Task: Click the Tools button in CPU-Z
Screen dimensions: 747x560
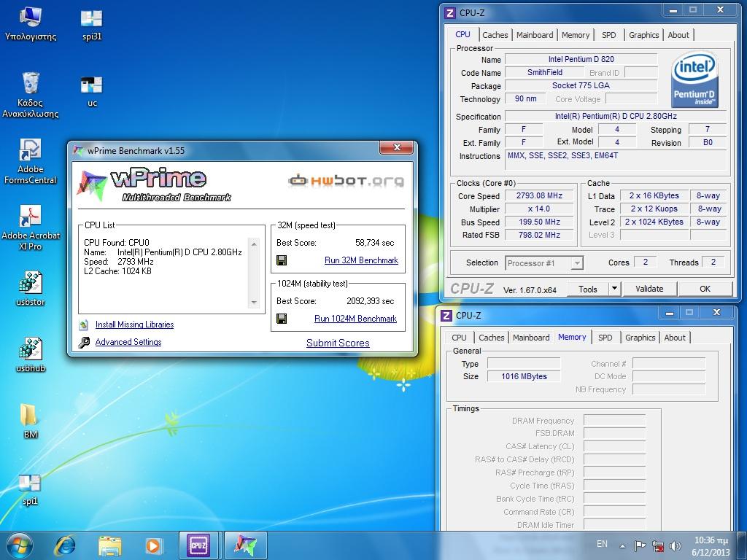Action: click(588, 289)
